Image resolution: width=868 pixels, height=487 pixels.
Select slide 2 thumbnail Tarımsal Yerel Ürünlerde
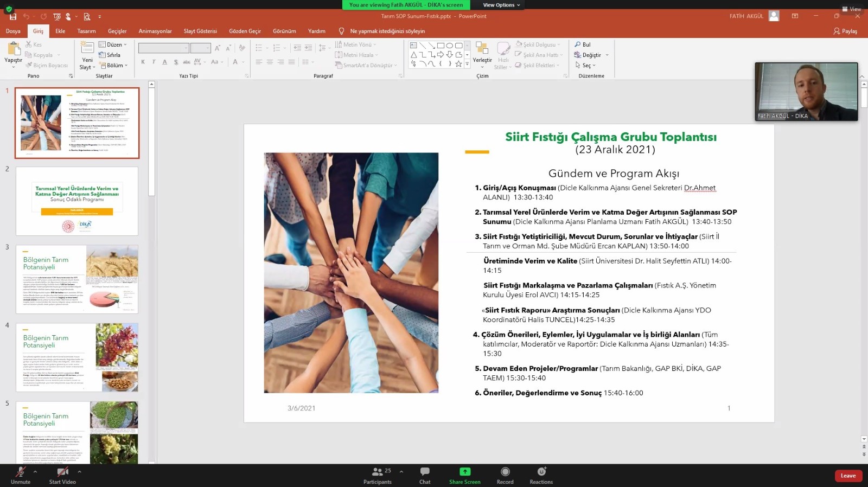(x=77, y=201)
